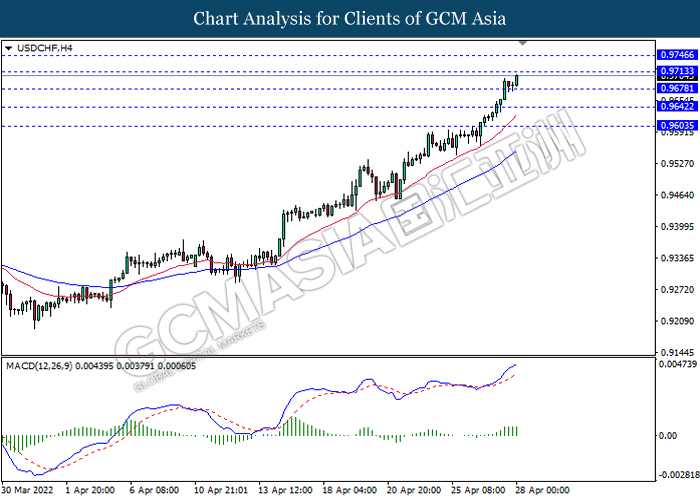This screenshot has width=700, height=500.
Task: Click the 0.95270 price axis value
Action: point(677,163)
